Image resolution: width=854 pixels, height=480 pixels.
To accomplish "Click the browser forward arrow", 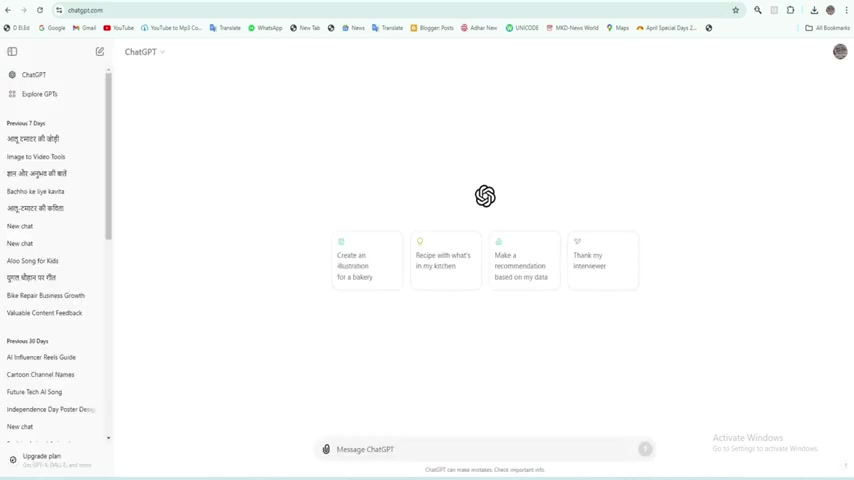I will pyautogui.click(x=24, y=10).
